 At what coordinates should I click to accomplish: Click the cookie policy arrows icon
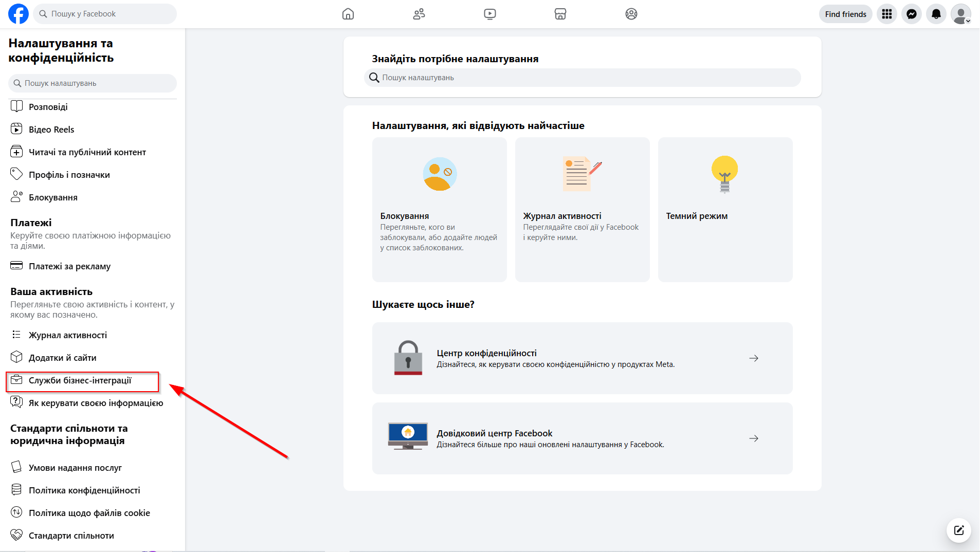pos(16,512)
